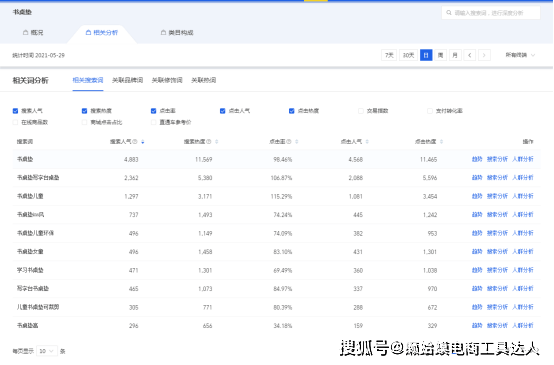Enable the 支付转化率 checkbox
The image size is (554, 365).
click(430, 111)
